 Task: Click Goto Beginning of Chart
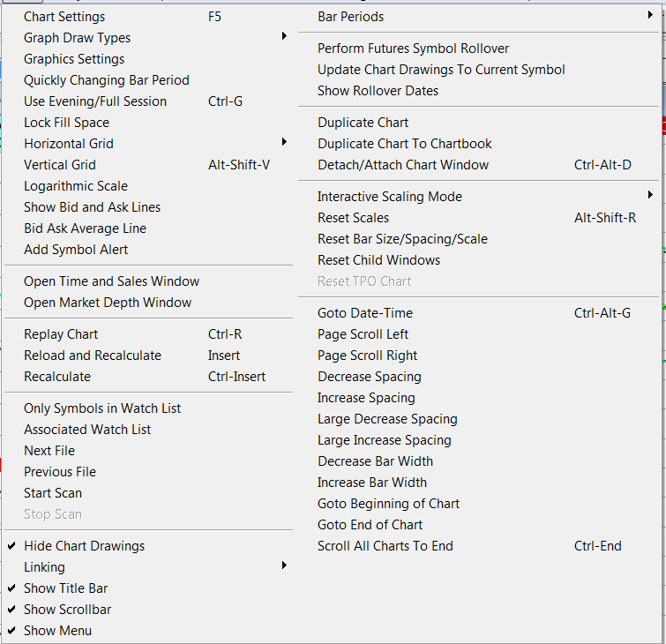(x=479, y=504)
